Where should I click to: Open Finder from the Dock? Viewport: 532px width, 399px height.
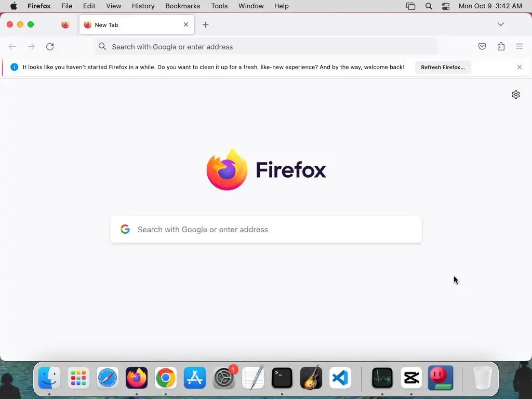tap(49, 378)
